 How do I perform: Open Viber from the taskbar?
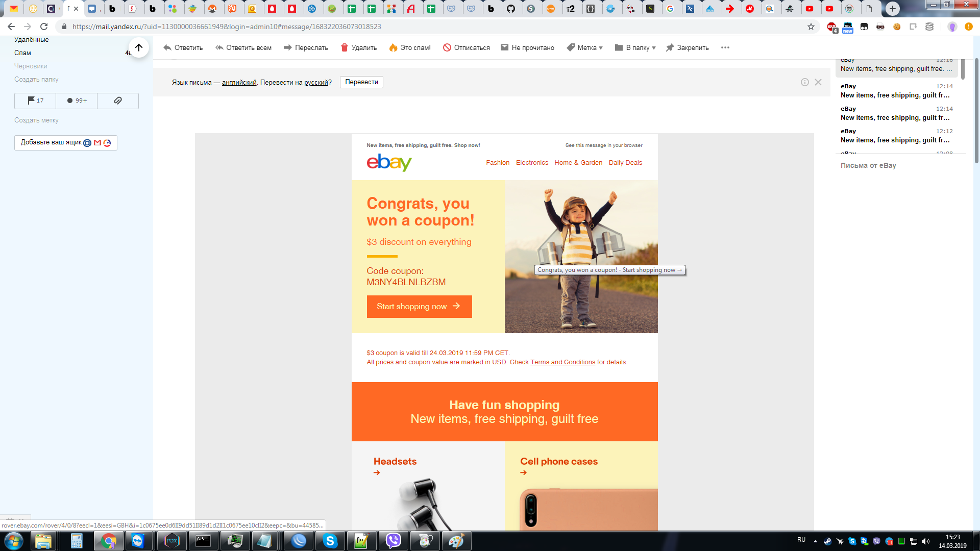pyautogui.click(x=393, y=541)
